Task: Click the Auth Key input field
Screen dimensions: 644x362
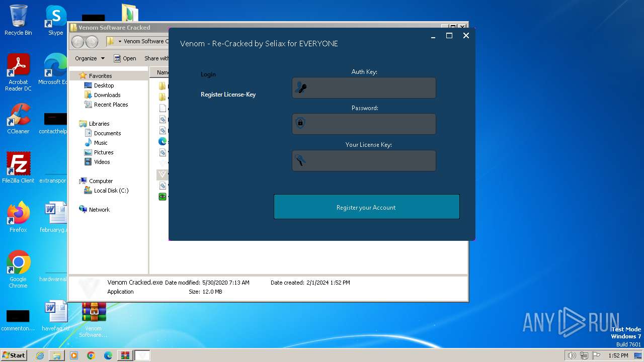Action: click(364, 88)
